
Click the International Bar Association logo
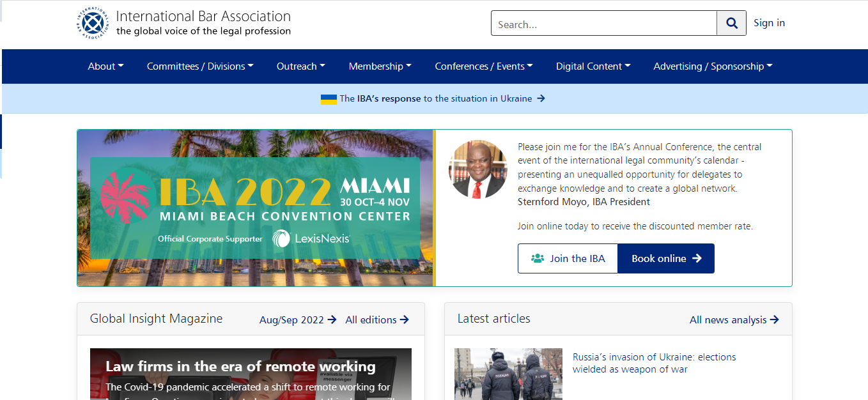click(93, 23)
